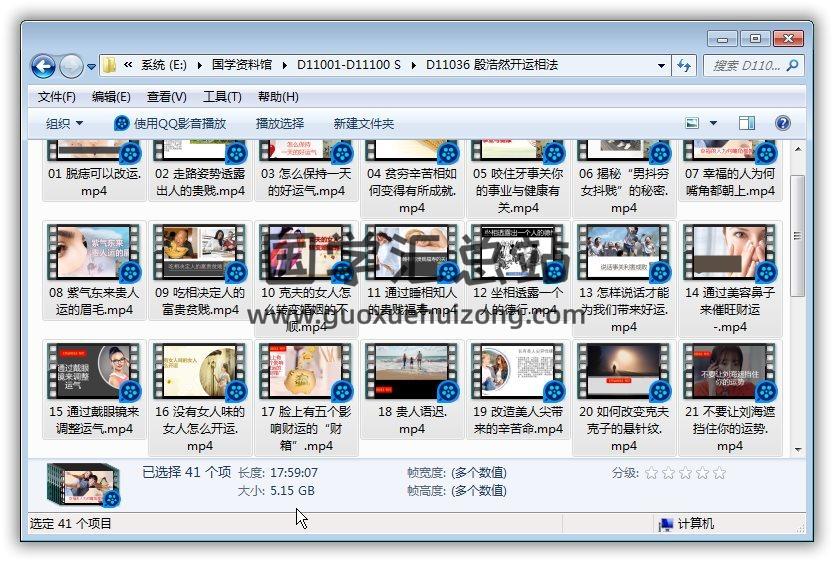Click the 新建文件夹 button

pyautogui.click(x=364, y=123)
